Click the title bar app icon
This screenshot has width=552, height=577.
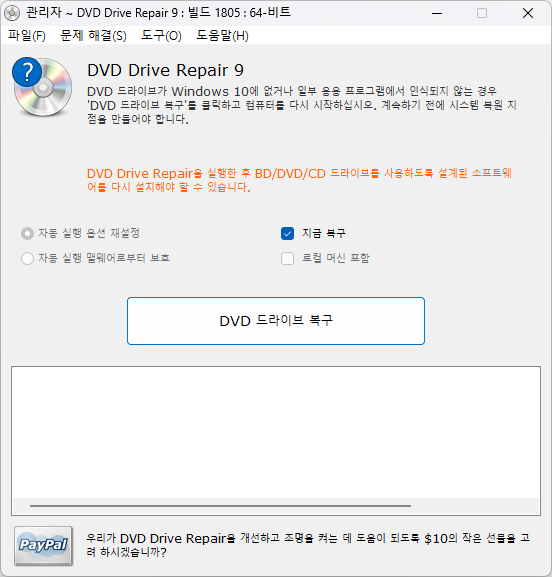(x=12, y=13)
